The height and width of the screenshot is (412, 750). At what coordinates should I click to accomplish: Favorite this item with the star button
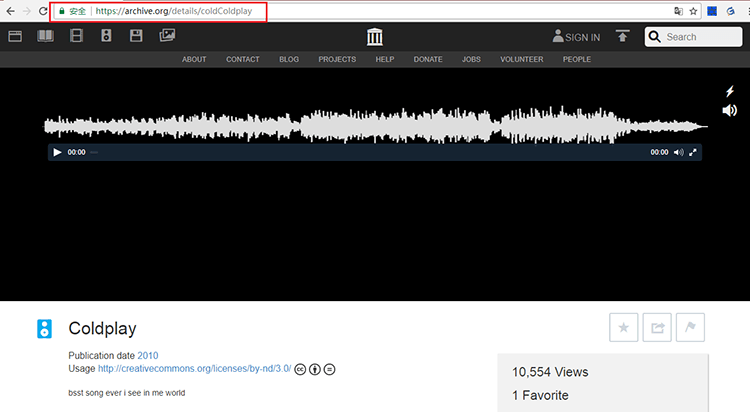[623, 327]
